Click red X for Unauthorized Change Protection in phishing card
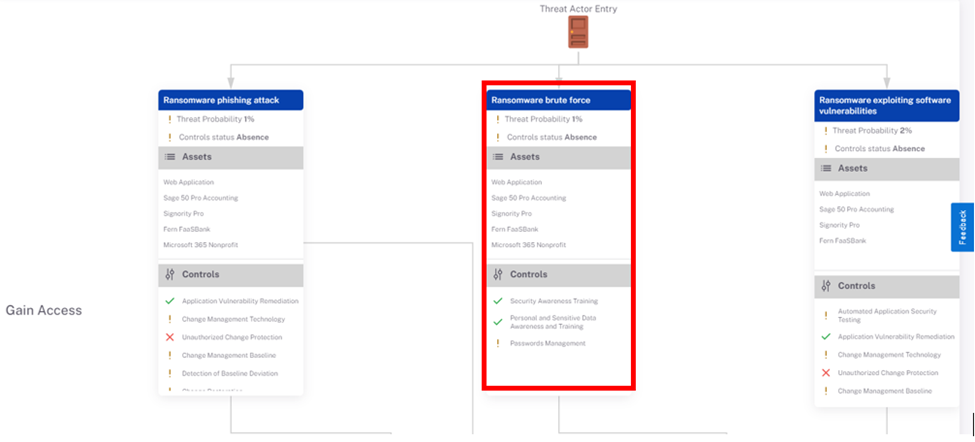This screenshot has width=975, height=442. pyautogui.click(x=169, y=338)
